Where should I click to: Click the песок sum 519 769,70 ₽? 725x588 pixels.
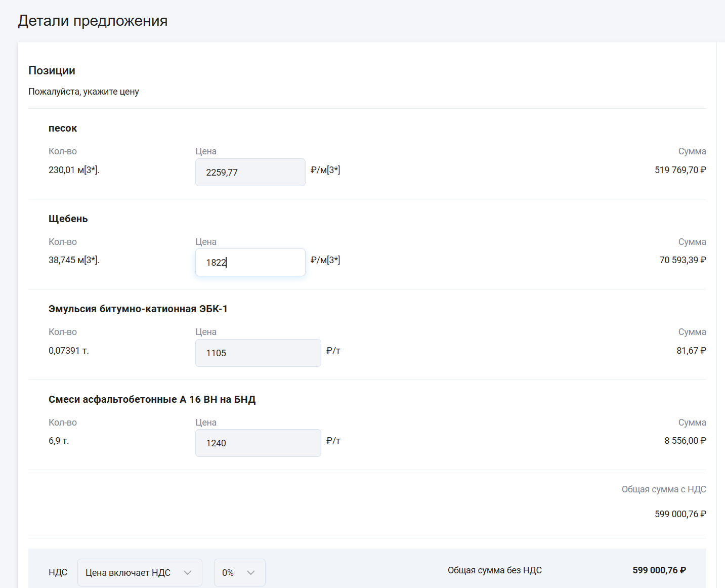pos(680,170)
